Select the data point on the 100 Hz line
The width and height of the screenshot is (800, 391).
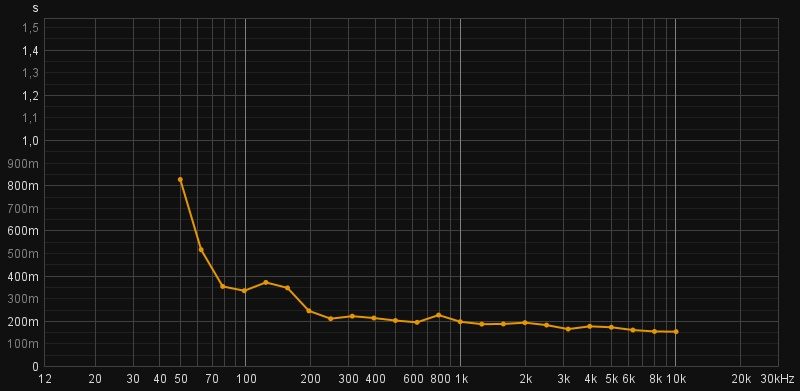[x=244, y=291]
